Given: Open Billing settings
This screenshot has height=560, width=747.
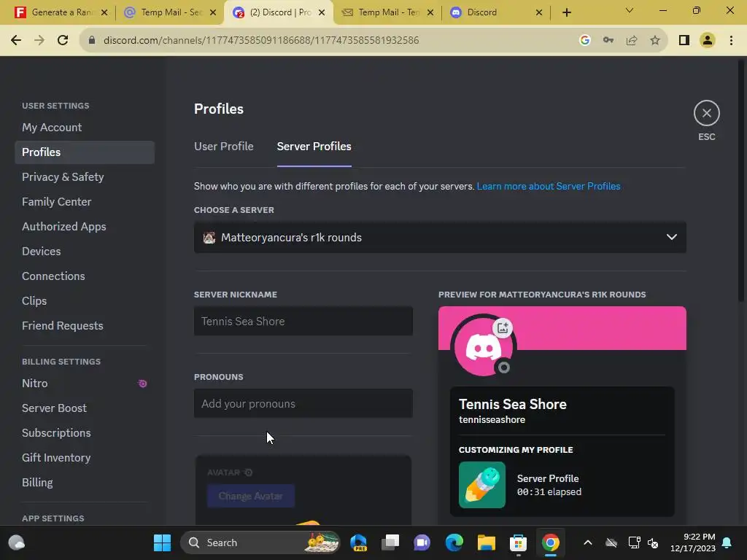Looking at the screenshot, I should click(85, 483).
